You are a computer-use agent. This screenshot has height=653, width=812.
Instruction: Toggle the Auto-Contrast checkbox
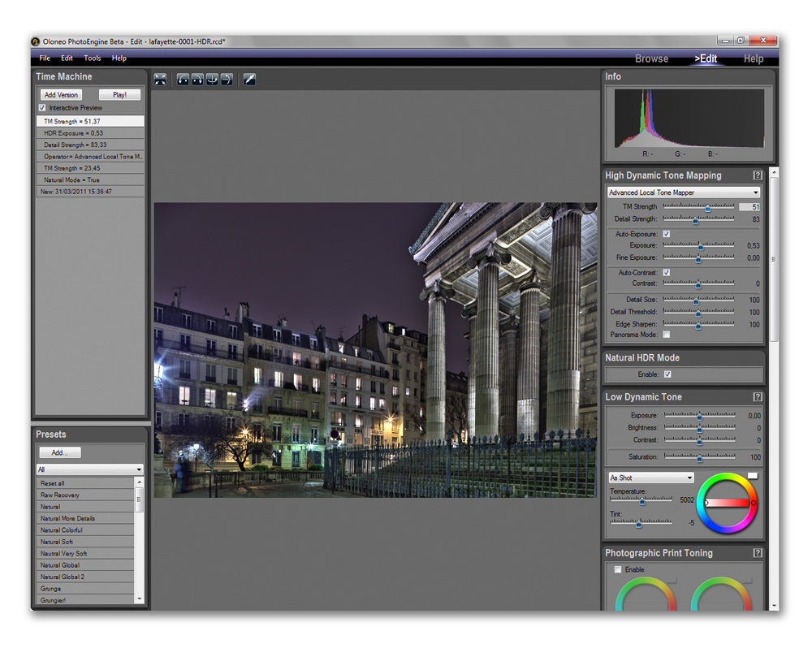[x=667, y=272]
